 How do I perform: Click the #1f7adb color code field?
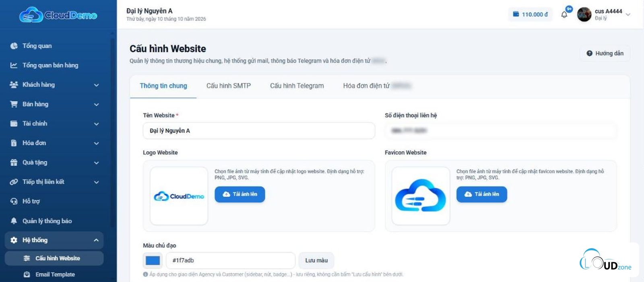[x=231, y=260]
